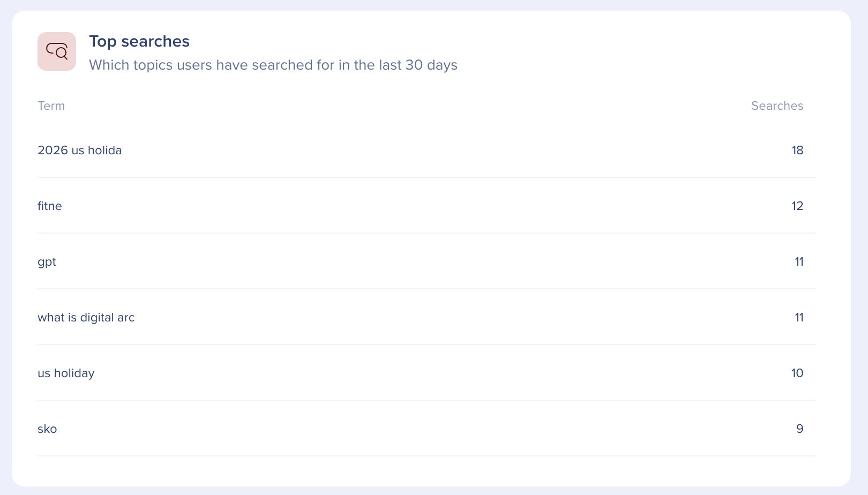Click the count 9 in sko row
Image resolution: width=868 pixels, height=495 pixels.
(799, 429)
